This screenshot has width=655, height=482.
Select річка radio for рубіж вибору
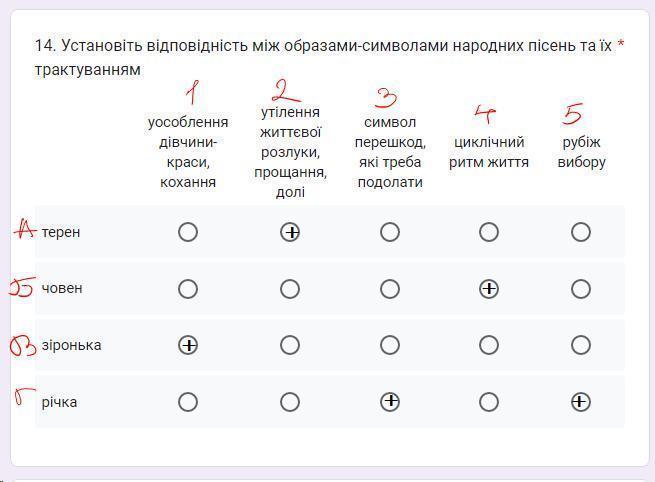pos(581,402)
